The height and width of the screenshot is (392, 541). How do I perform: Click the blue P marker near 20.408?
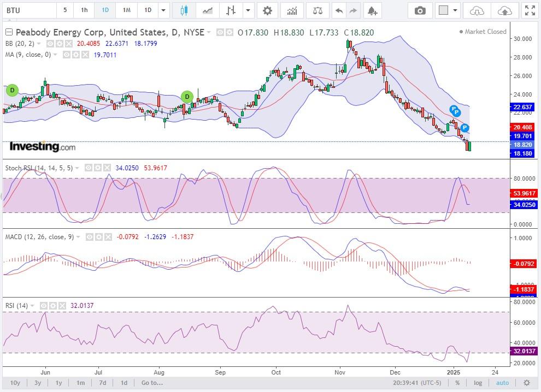pos(464,128)
